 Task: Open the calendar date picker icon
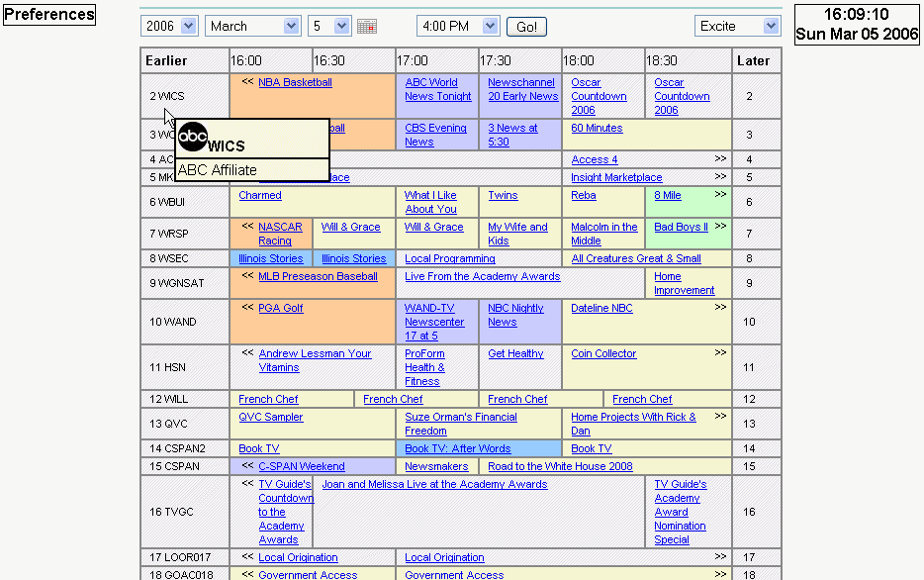coord(367,27)
